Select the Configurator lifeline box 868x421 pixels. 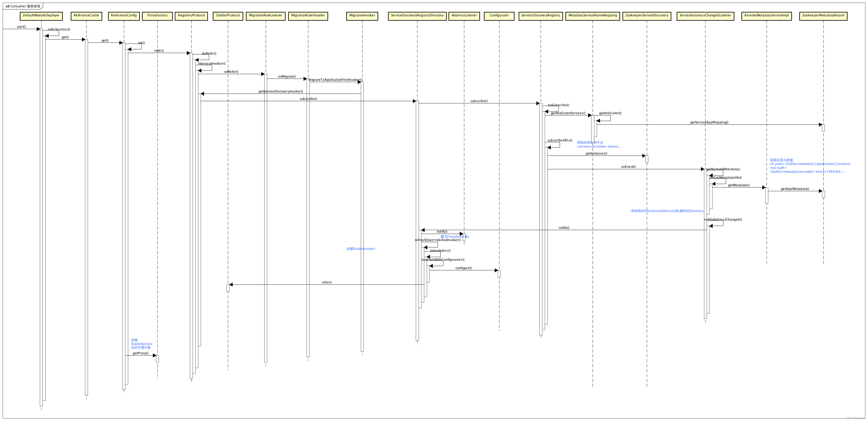click(499, 16)
